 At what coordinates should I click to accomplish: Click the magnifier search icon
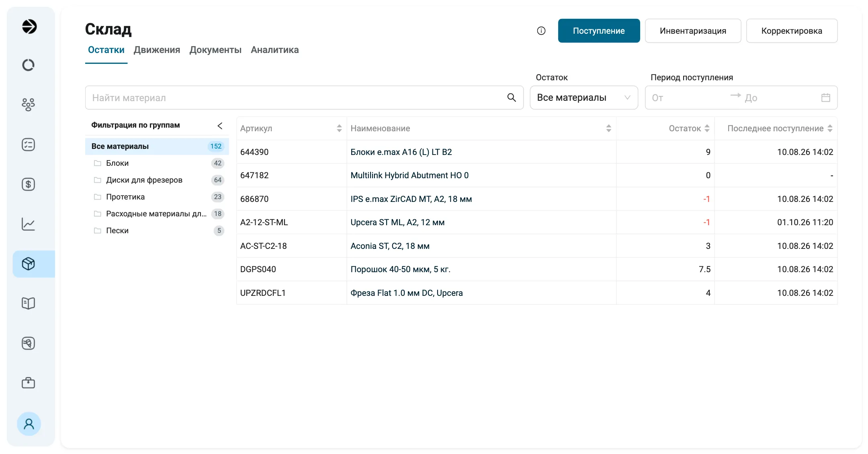[512, 98]
